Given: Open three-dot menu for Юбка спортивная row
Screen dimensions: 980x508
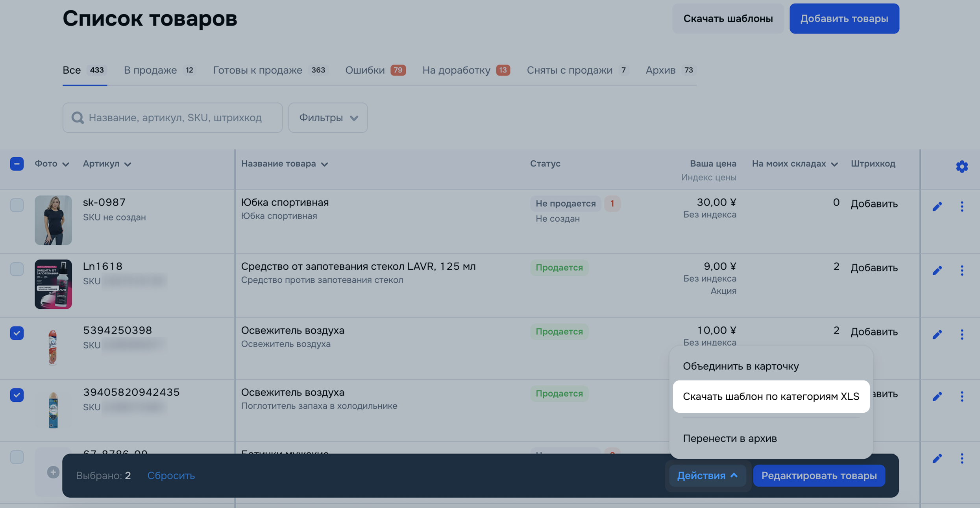Looking at the screenshot, I should (962, 206).
